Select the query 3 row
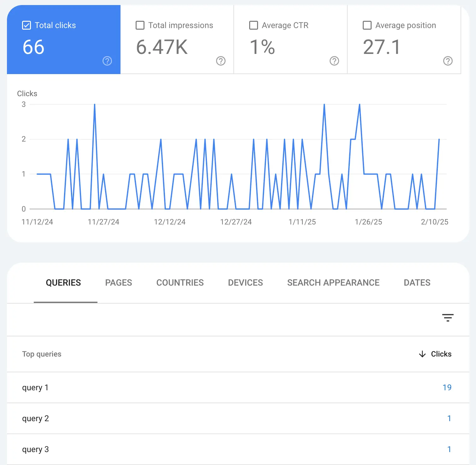 pos(36,449)
